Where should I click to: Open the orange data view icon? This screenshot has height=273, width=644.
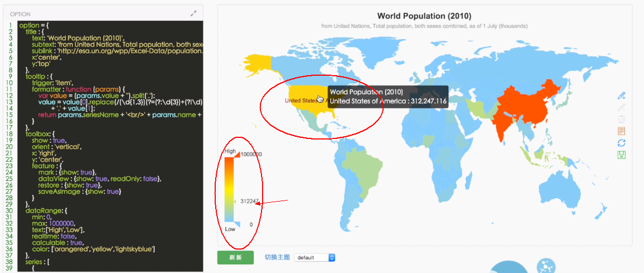pyautogui.click(x=622, y=131)
